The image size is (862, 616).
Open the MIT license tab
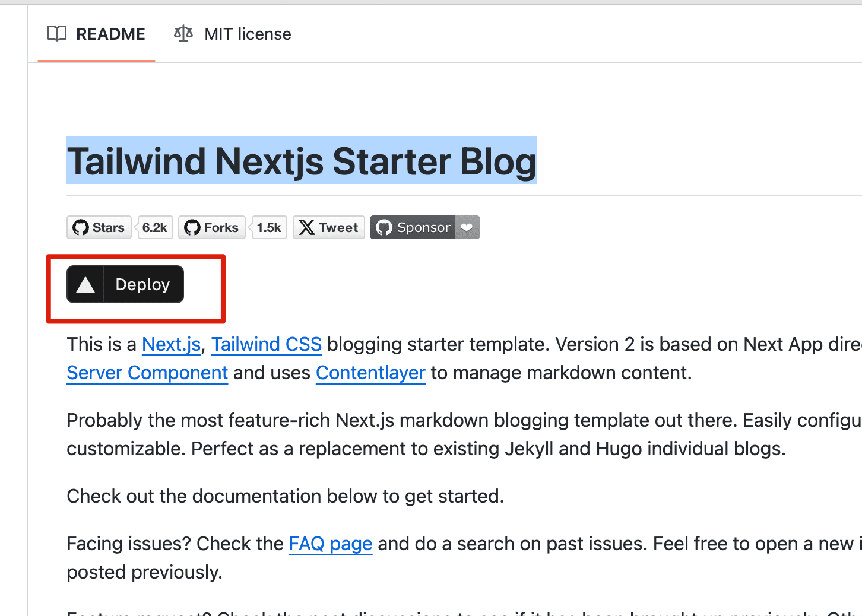pyautogui.click(x=248, y=34)
